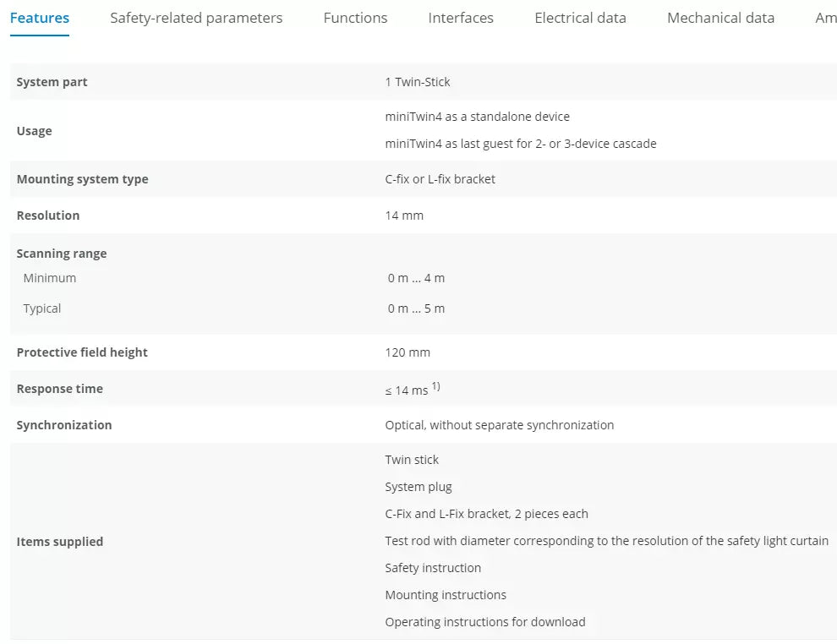837x644 pixels.
Task: Open the Safety-related parameters tab
Action: [196, 18]
